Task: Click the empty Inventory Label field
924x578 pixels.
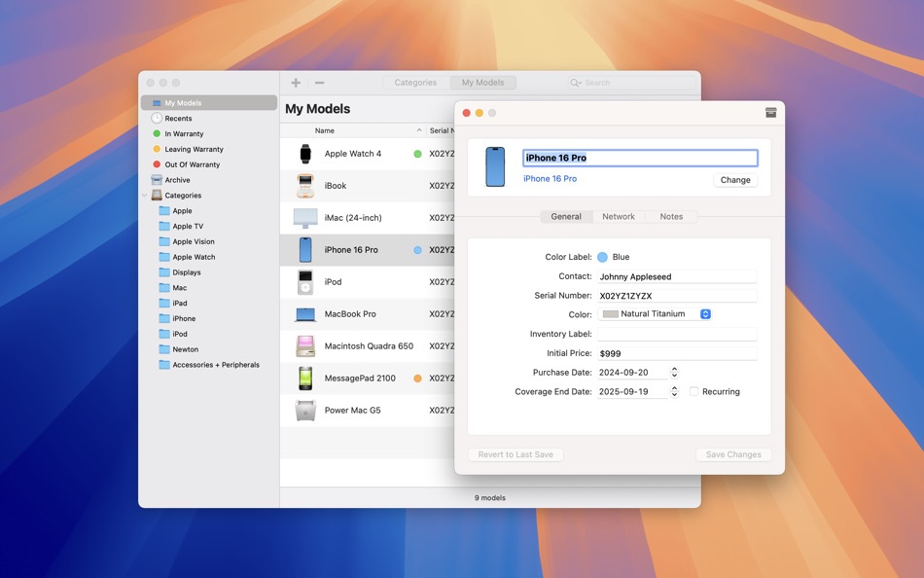Action: pos(677,334)
